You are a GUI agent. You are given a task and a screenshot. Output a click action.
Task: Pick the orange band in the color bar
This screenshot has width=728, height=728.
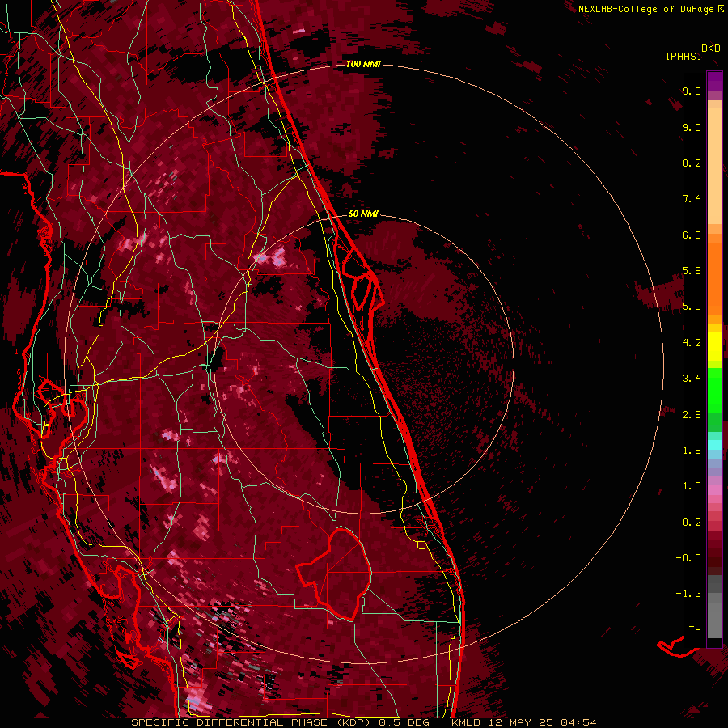coord(714,280)
